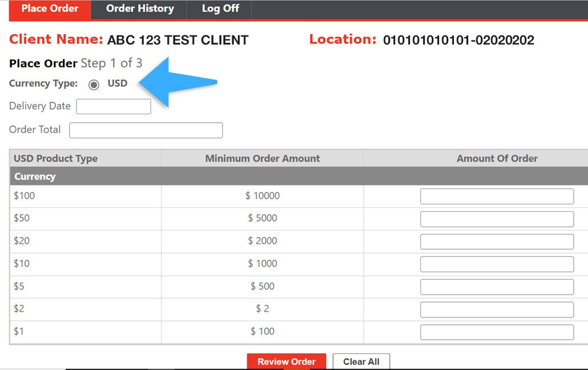Click the amount field for the $2 row

496,309
